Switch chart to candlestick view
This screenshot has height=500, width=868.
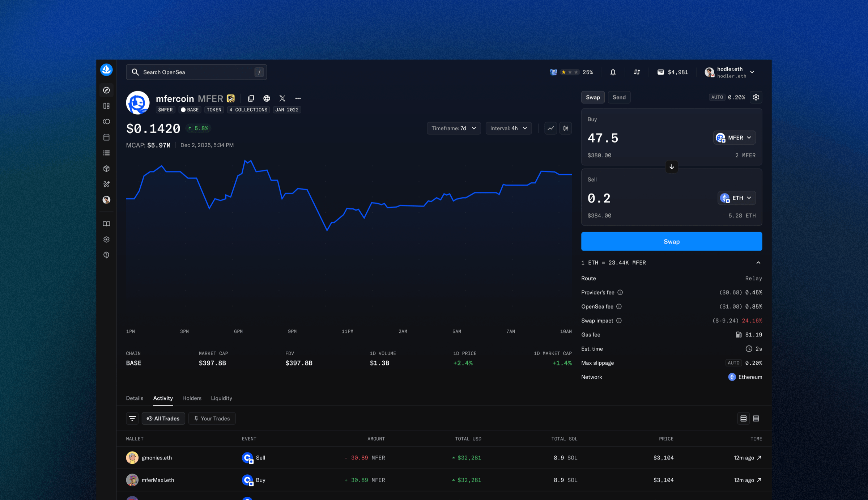click(x=566, y=128)
